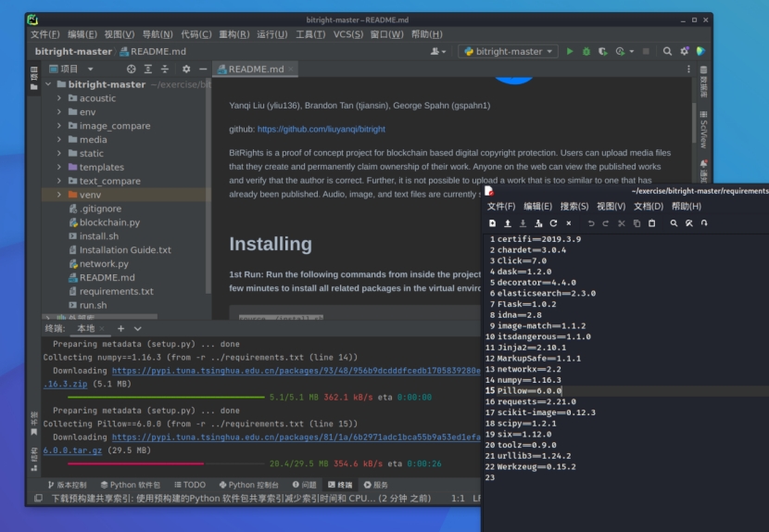Expand the image_compare folder
Image resolution: width=769 pixels, height=532 pixels.
[x=59, y=126]
